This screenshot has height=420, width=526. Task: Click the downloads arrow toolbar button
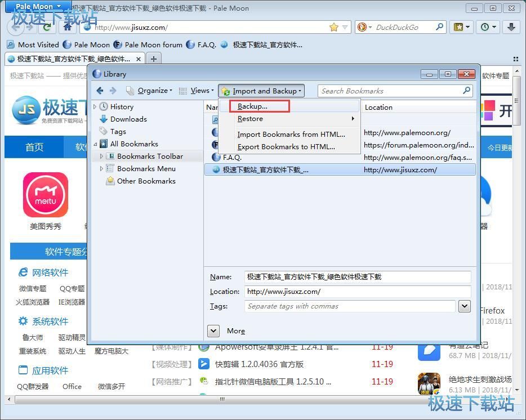point(511,27)
